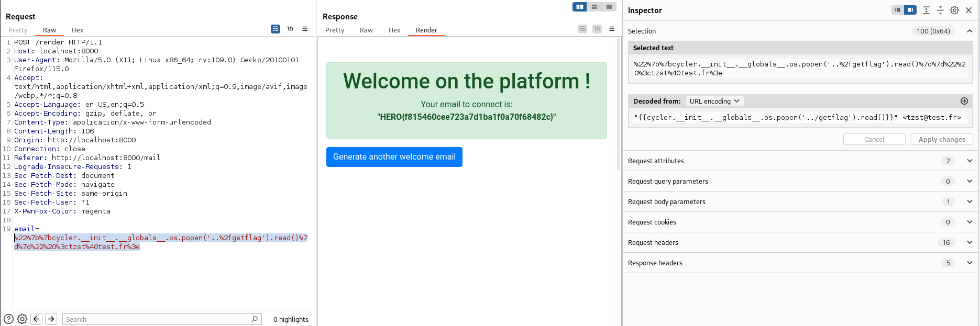Collapse the Selection section
The width and height of the screenshot is (980, 326).
(x=970, y=31)
